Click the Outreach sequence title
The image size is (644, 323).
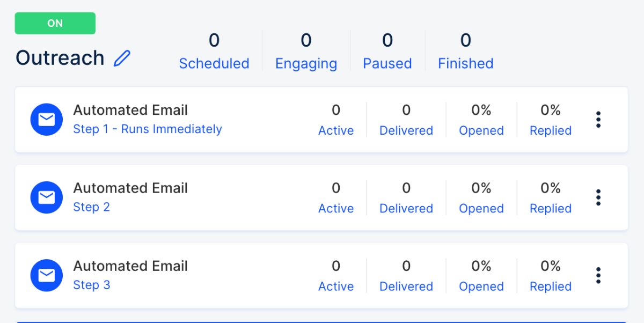pos(60,58)
